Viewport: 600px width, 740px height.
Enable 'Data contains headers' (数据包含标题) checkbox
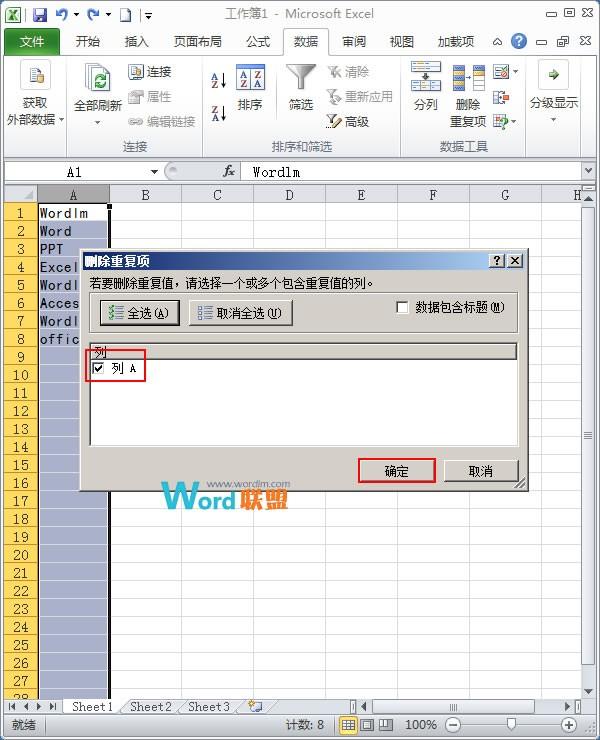[x=402, y=308]
